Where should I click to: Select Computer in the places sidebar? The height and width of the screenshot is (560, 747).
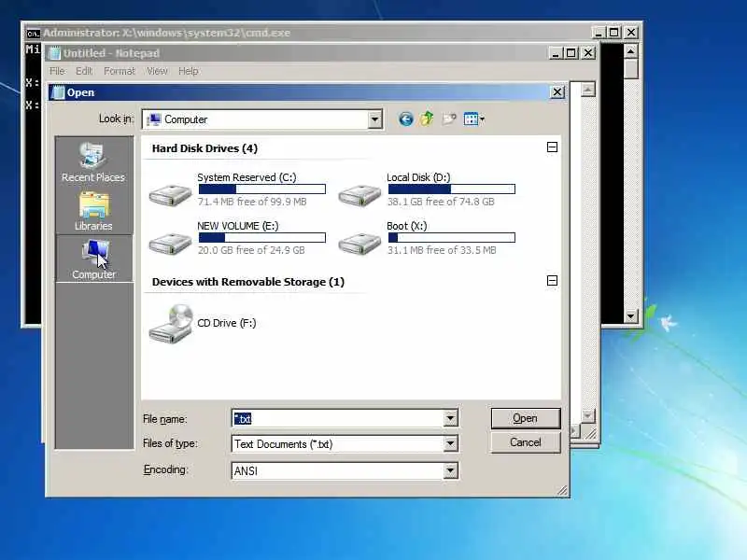94,259
